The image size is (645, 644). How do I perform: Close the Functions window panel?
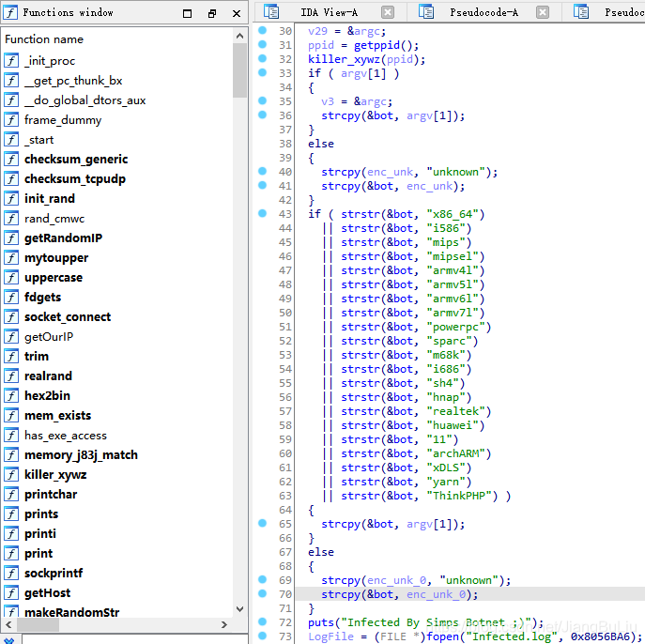(237, 13)
